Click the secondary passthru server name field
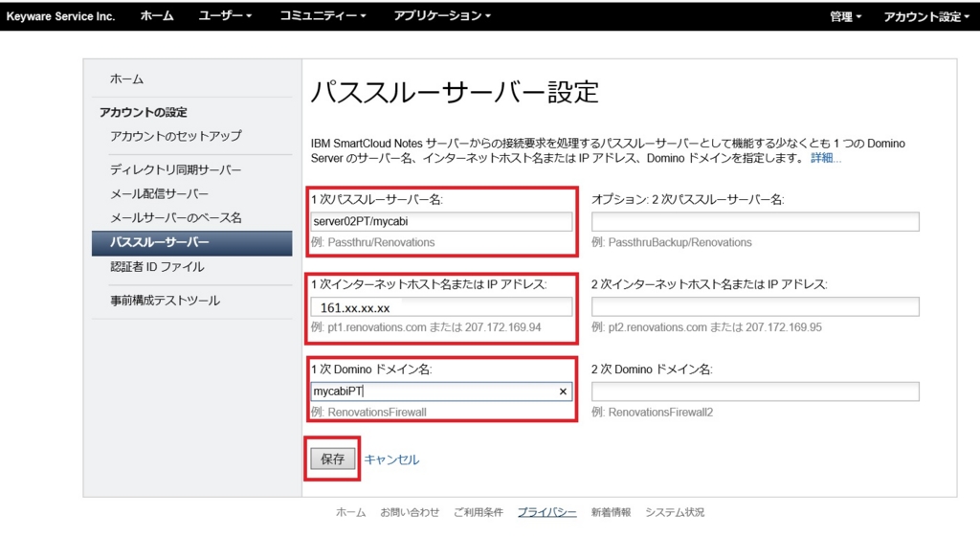980x560 pixels. (755, 221)
